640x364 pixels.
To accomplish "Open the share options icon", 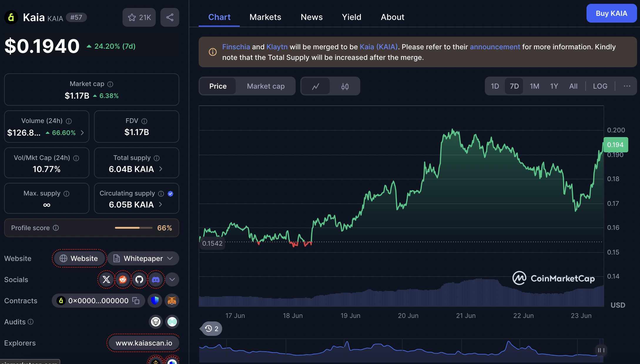I will (170, 17).
